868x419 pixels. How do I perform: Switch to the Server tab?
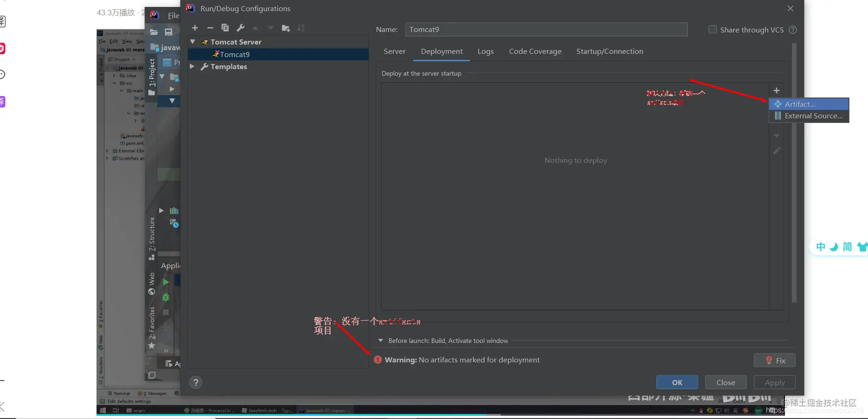pyautogui.click(x=395, y=52)
